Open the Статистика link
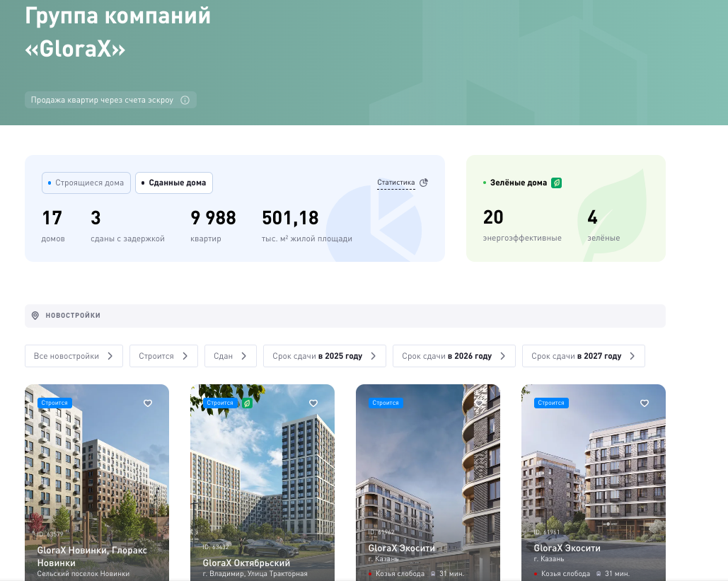Image resolution: width=728 pixels, height=581 pixels. point(396,183)
